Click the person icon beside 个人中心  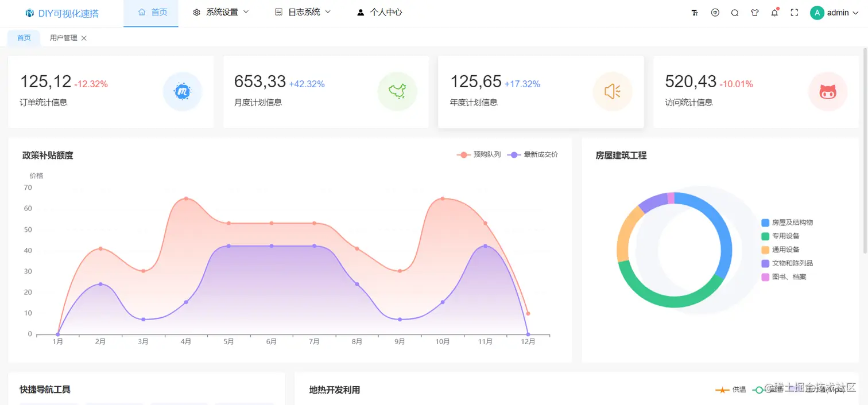tap(361, 12)
